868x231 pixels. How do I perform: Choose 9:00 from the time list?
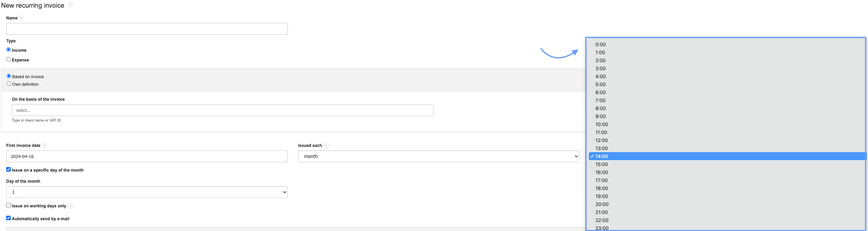(x=601, y=116)
